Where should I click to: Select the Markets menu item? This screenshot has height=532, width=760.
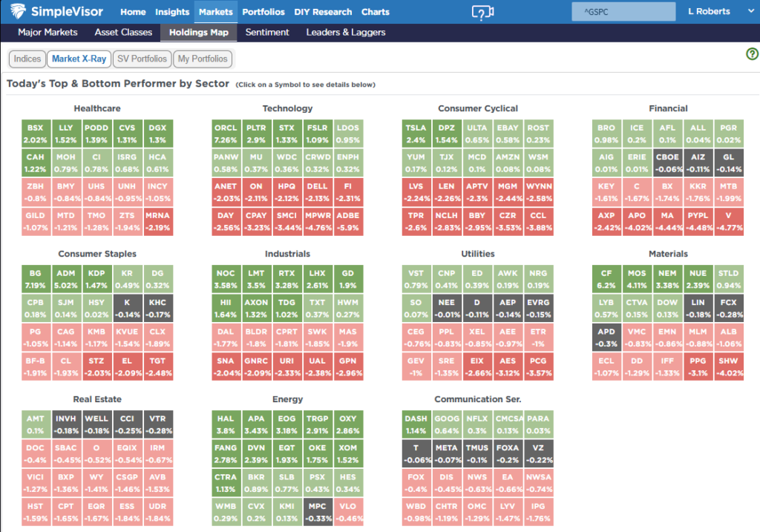(216, 12)
